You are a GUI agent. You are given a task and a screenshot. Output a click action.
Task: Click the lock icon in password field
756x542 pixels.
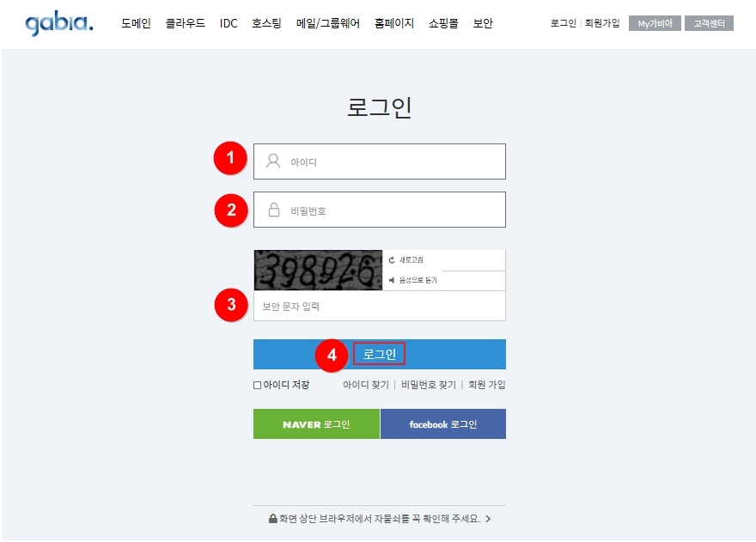pos(274,210)
